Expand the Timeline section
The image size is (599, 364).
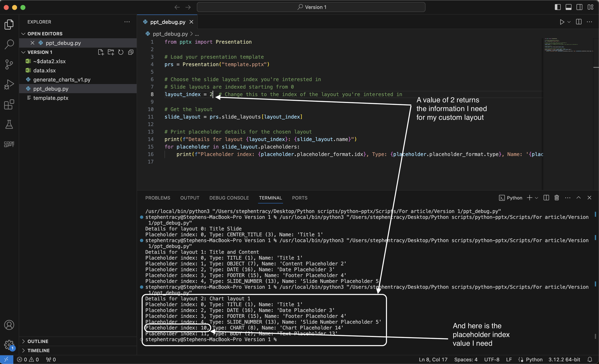(x=38, y=350)
